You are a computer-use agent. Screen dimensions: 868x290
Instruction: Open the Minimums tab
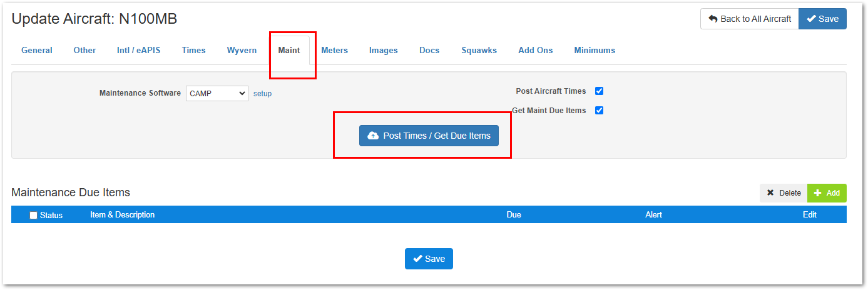pyautogui.click(x=595, y=50)
